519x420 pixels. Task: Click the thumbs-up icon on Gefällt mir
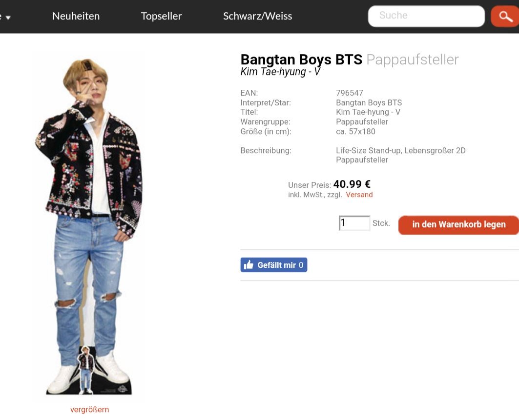pyautogui.click(x=249, y=265)
